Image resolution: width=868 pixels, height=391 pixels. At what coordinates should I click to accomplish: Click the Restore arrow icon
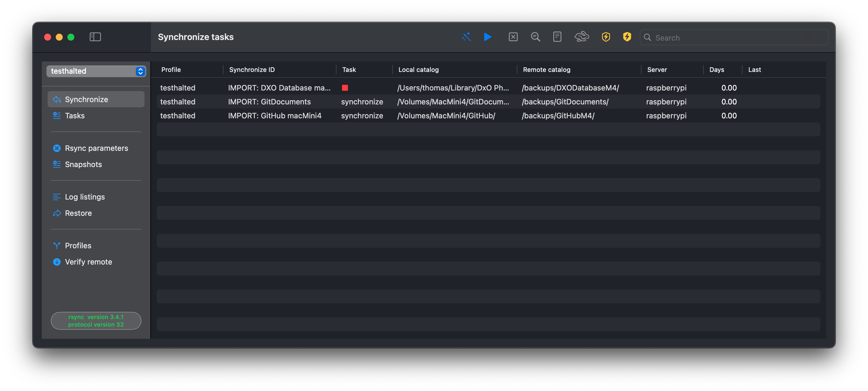[57, 213]
